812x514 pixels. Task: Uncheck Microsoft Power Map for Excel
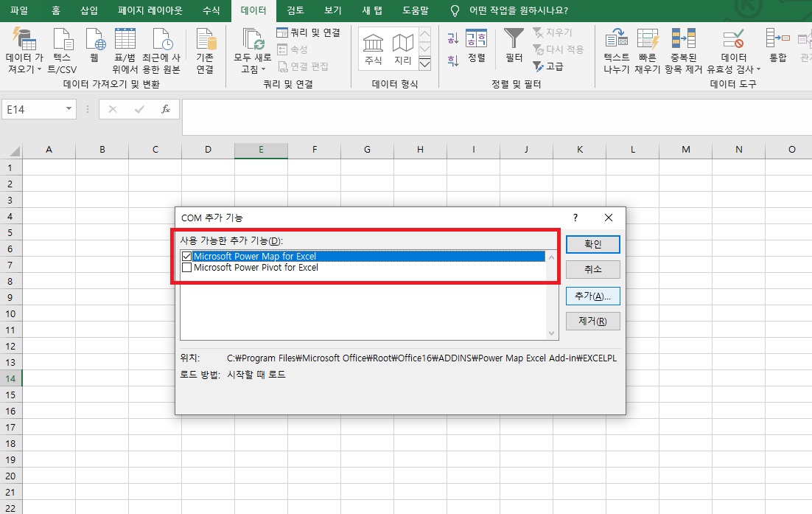pos(187,256)
